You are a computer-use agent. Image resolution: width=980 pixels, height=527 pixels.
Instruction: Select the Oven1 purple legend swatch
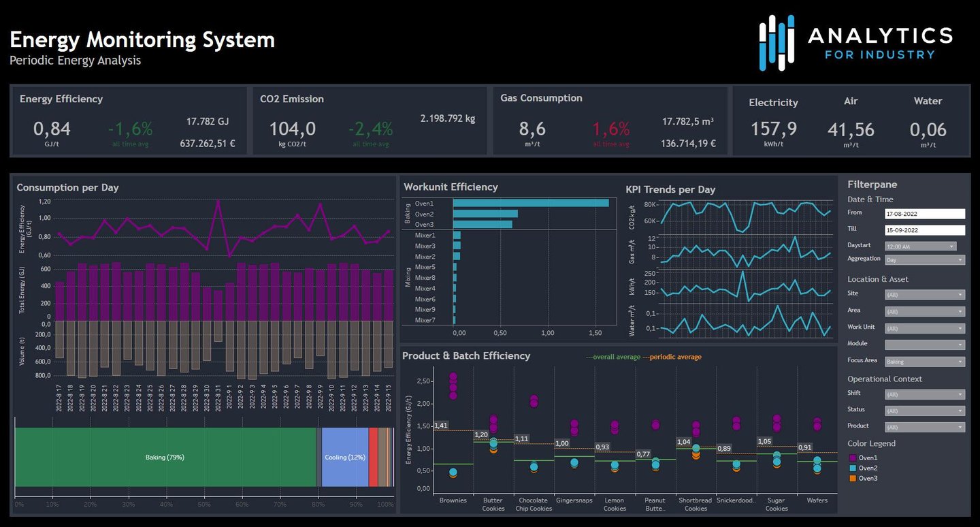coord(853,458)
